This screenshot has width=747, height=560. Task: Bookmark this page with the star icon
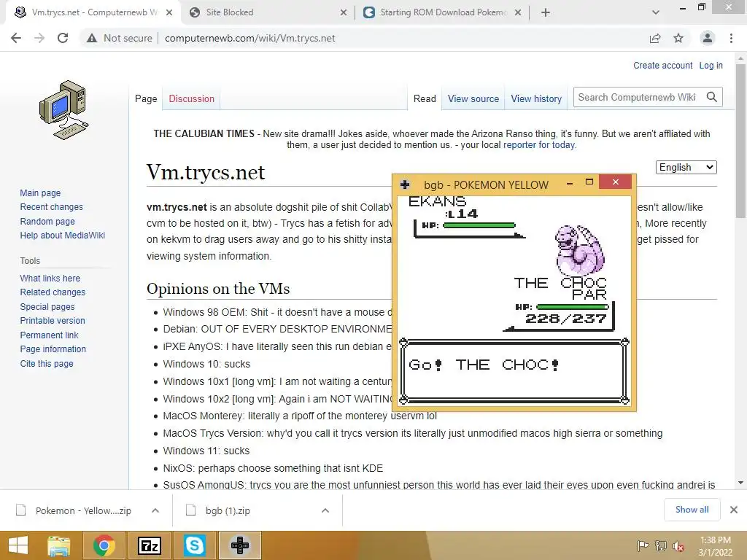point(678,38)
